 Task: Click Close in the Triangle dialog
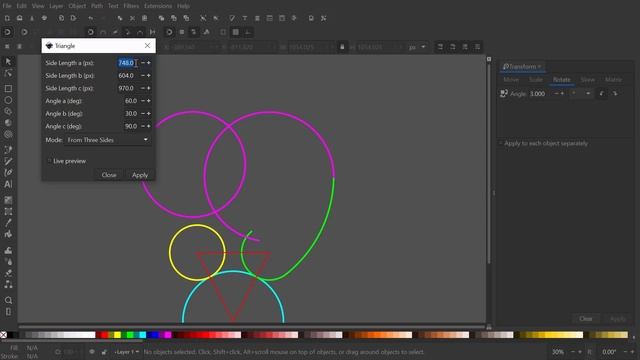[109, 175]
